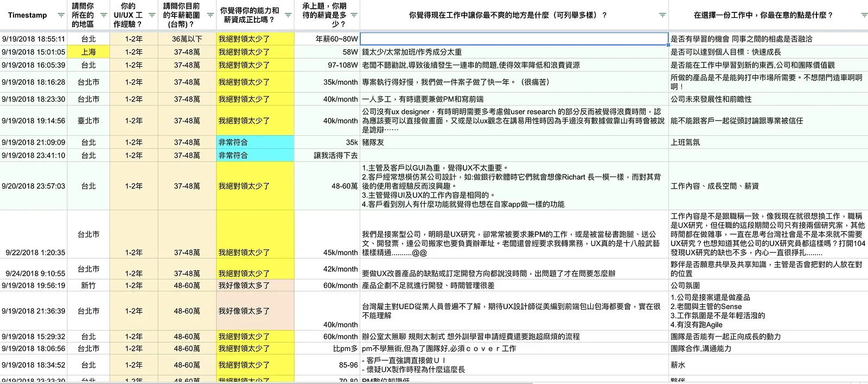Select timestamp cell 9/19/2018 18:16:28

tap(34, 82)
